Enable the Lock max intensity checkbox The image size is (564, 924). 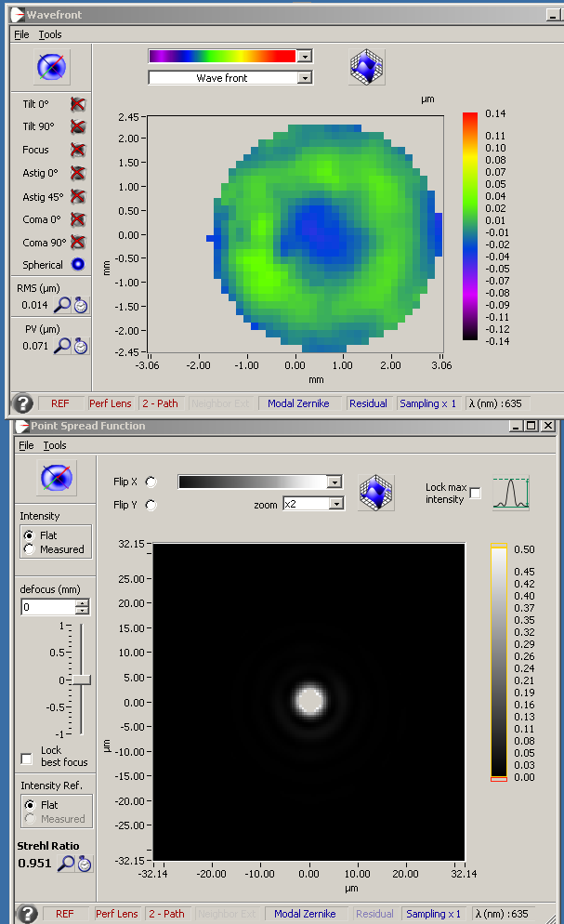pyautogui.click(x=476, y=493)
